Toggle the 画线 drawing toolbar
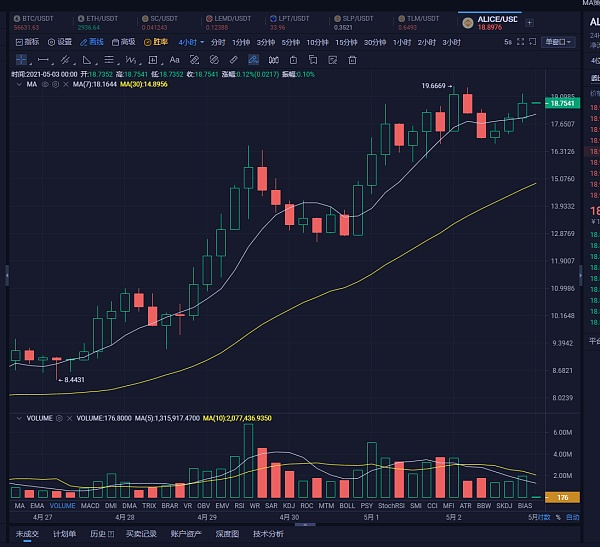Image resolution: width=600 pixels, height=547 pixels. (92, 42)
